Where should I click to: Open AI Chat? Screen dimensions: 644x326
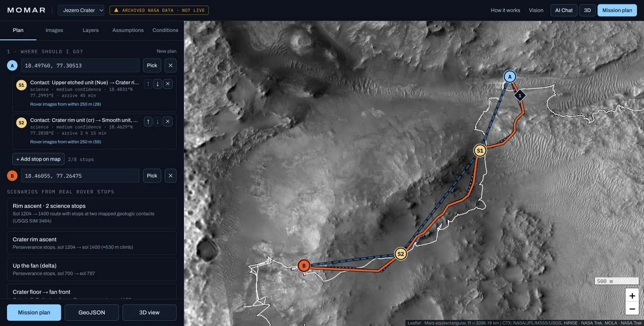point(564,10)
